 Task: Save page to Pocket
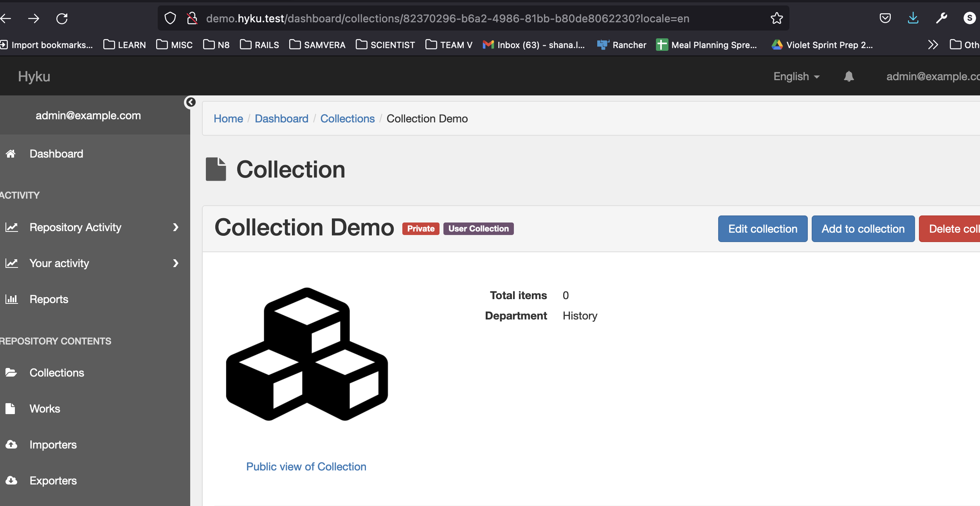tap(885, 18)
